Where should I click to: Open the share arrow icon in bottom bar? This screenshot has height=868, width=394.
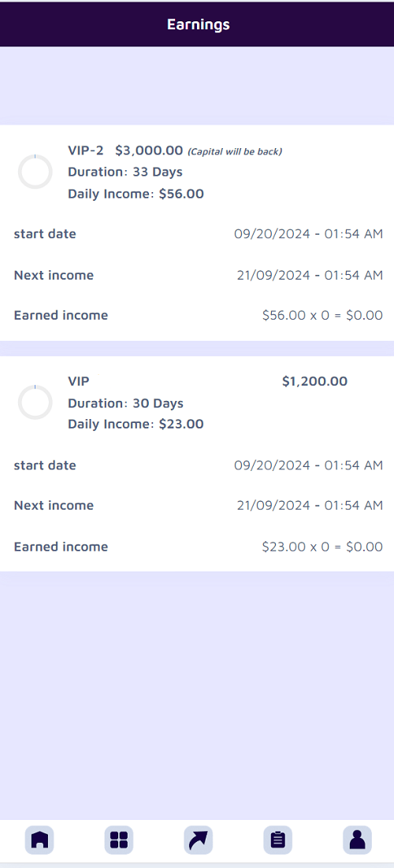(198, 840)
